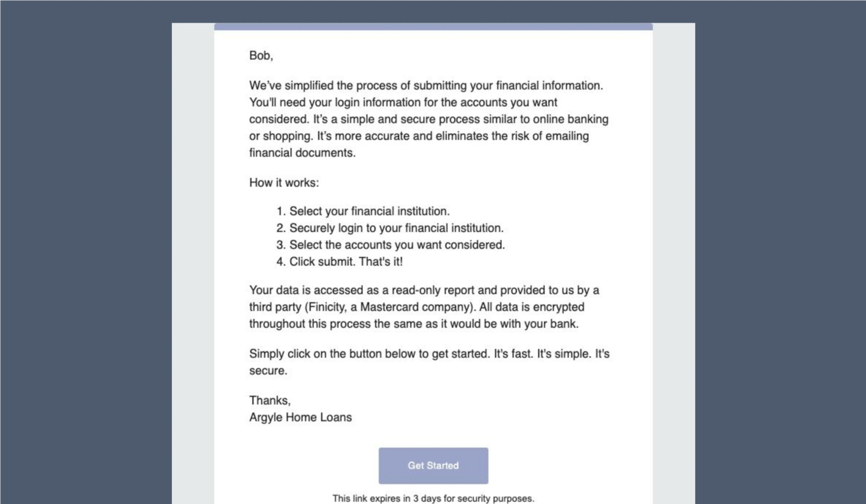This screenshot has width=866, height=504.
Task: Click the link expiry notice text
Action: point(433,498)
